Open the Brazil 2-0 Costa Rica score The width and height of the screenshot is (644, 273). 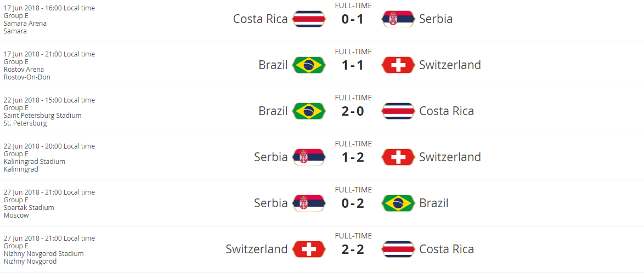353,112
